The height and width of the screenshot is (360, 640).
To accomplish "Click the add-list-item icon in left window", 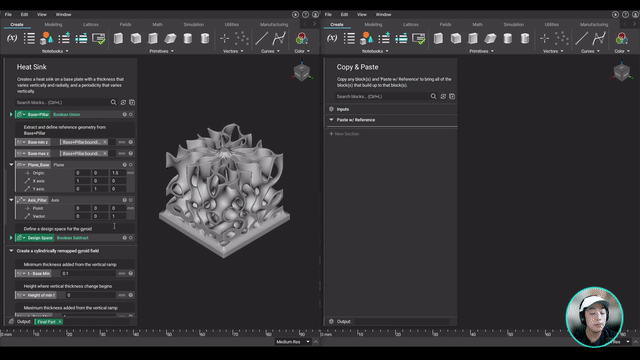I will (x=64, y=38).
